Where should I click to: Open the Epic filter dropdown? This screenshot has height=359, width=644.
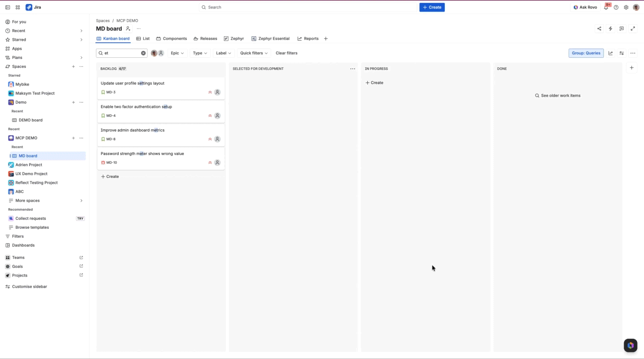tap(177, 53)
